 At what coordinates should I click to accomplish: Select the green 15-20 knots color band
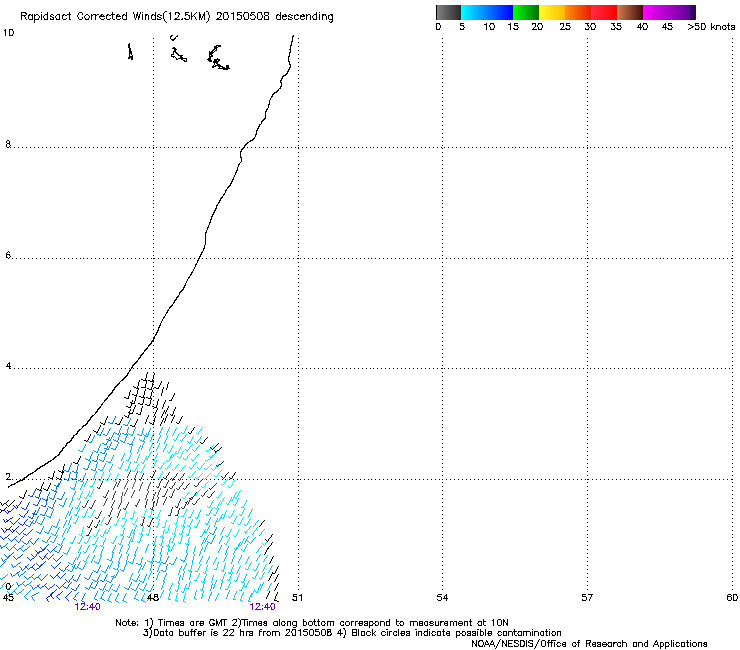(526, 12)
